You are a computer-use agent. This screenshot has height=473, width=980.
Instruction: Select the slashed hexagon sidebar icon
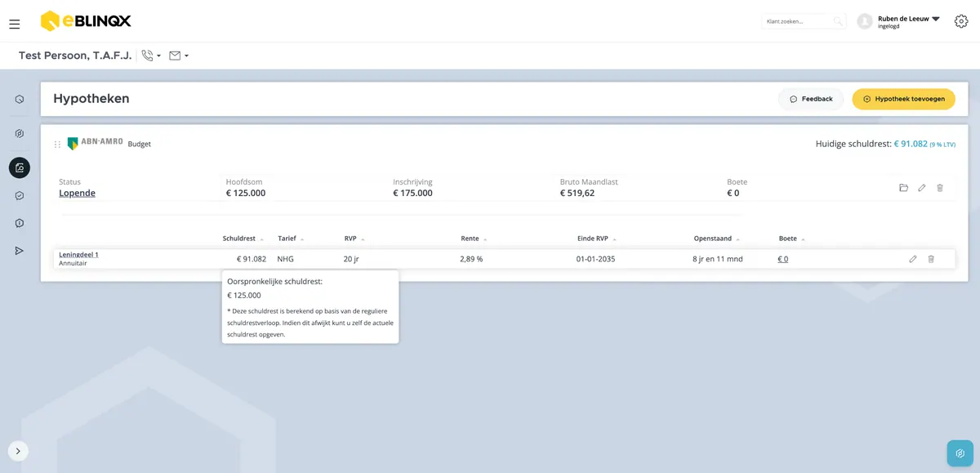click(x=20, y=133)
